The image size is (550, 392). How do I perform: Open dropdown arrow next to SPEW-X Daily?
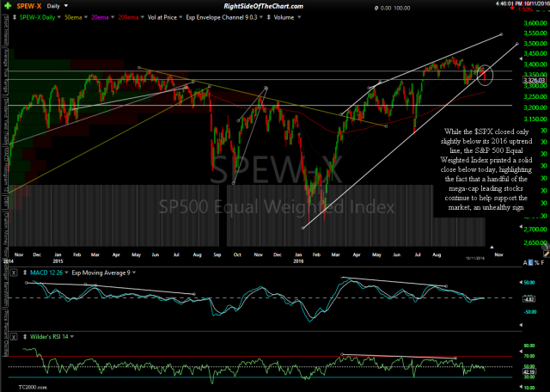59,17
